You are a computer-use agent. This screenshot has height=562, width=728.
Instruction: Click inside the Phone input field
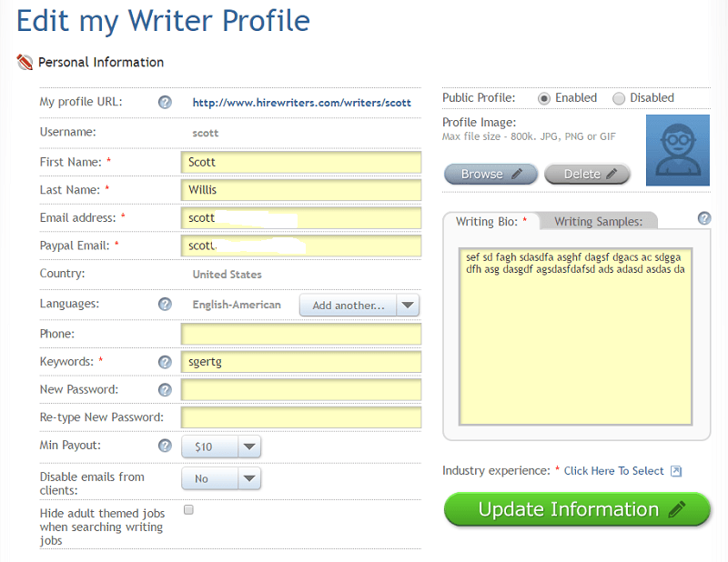click(300, 334)
